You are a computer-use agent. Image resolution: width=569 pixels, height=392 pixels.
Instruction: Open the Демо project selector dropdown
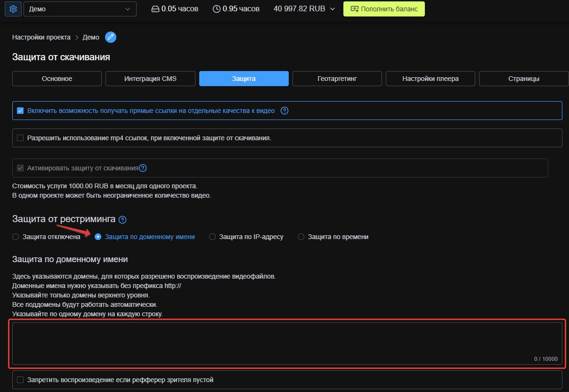(80, 9)
